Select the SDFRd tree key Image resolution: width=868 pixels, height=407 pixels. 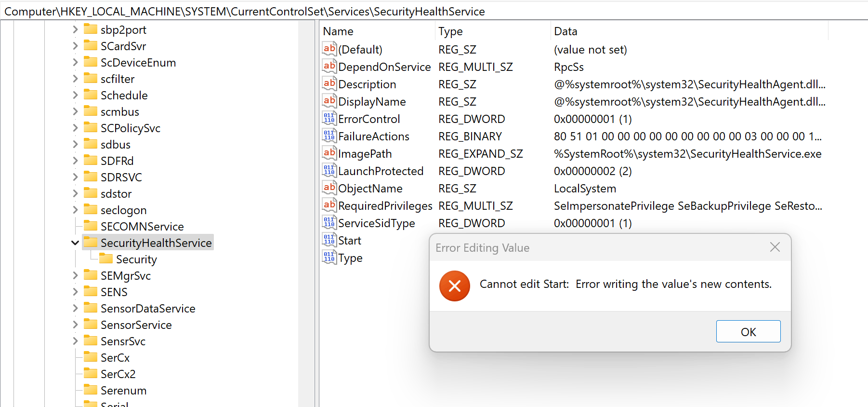[117, 161]
